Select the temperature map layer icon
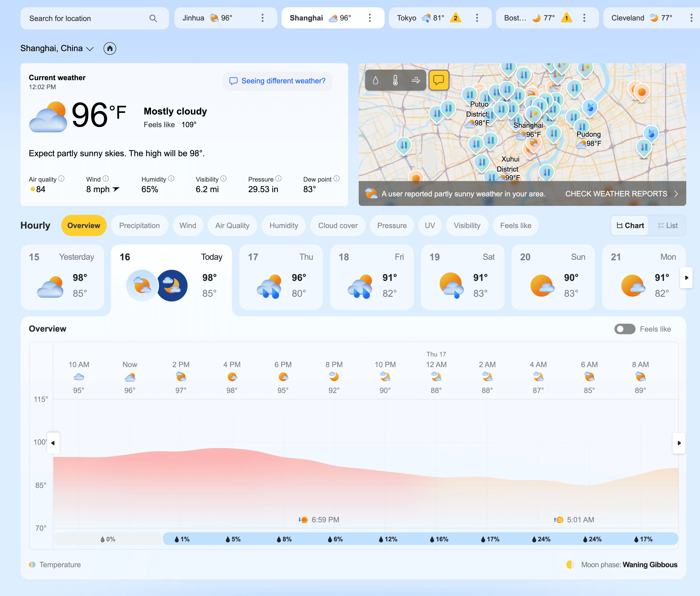700x596 pixels. pos(395,80)
